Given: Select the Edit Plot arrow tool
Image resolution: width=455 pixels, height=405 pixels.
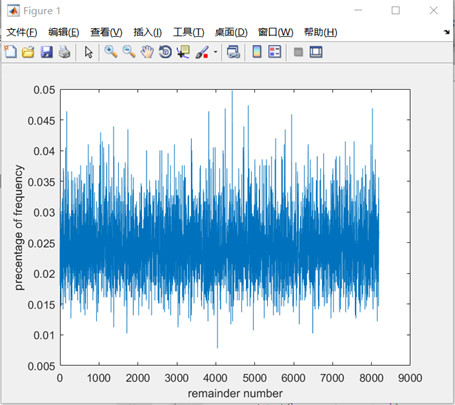Looking at the screenshot, I should click(89, 52).
